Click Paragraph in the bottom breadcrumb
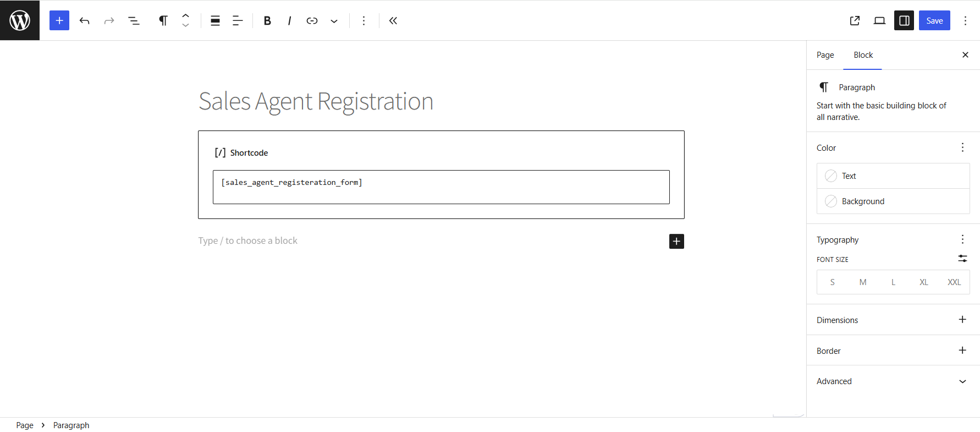The width and height of the screenshot is (980, 432). [71, 425]
